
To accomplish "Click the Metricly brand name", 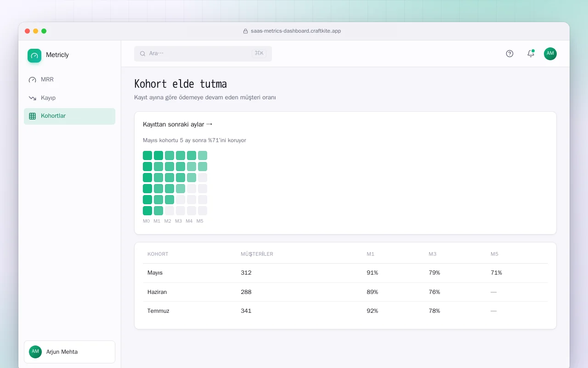I will [57, 55].
